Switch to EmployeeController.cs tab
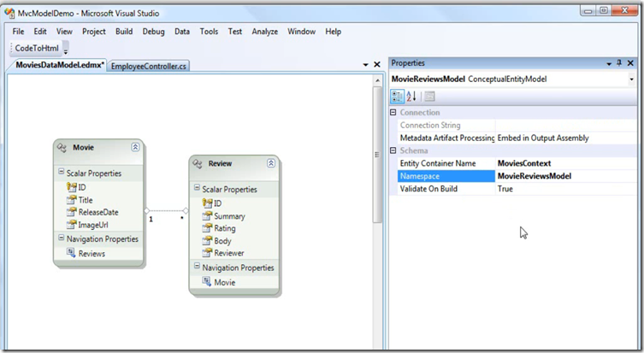This screenshot has width=644, height=353. click(148, 66)
